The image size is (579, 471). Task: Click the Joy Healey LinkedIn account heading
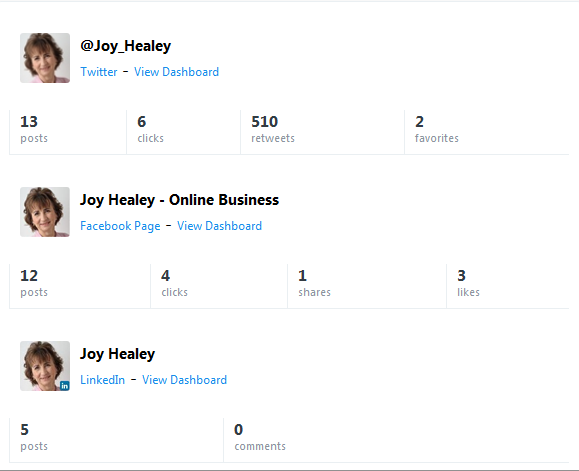point(117,354)
